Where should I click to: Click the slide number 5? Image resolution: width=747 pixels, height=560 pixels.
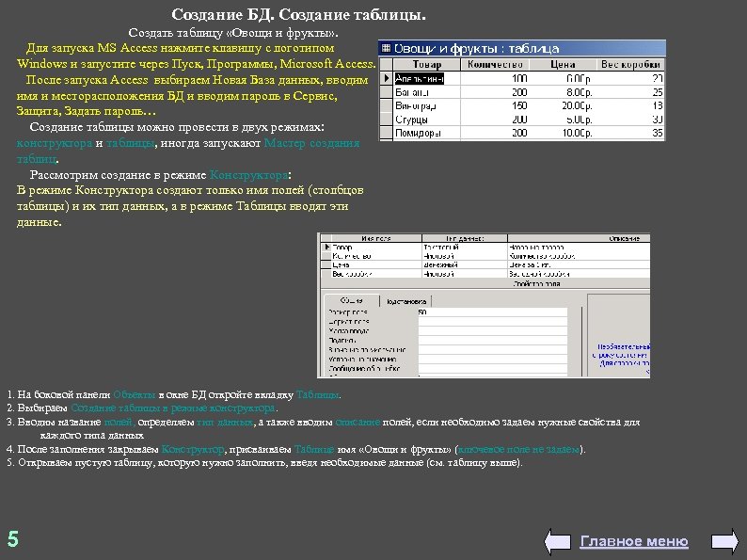(13, 539)
